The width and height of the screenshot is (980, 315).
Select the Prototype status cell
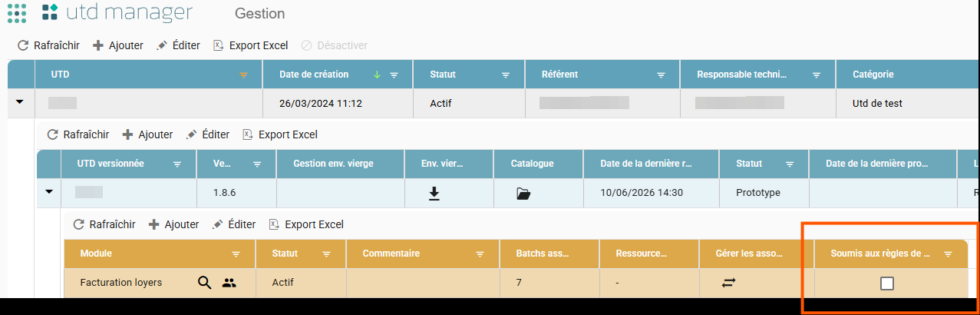(x=764, y=193)
